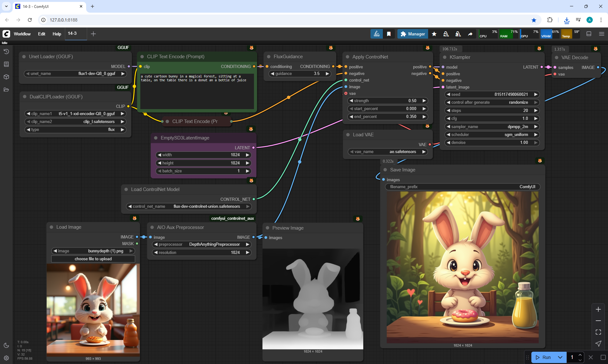Click the Manager button
Image resolution: width=608 pixels, height=364 pixels.
(x=413, y=34)
